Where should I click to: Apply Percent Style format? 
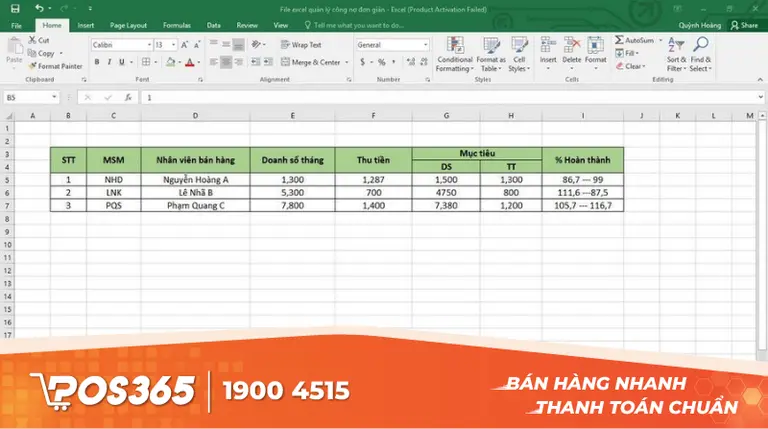point(382,62)
